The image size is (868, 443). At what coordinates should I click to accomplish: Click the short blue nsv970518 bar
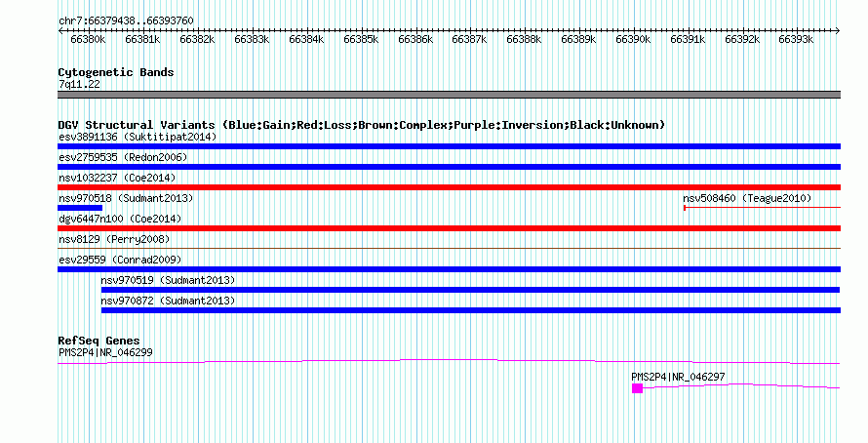coord(80,208)
